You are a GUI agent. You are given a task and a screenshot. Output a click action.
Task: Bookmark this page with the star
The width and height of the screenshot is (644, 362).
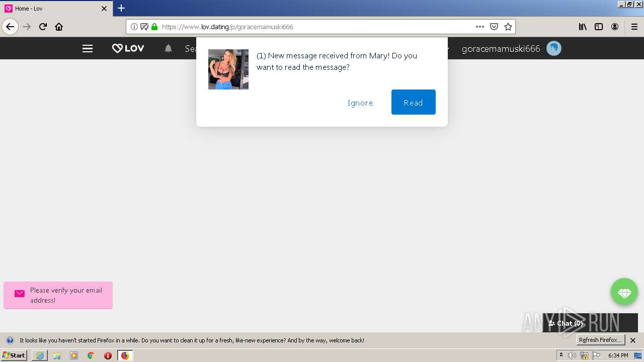tap(508, 27)
